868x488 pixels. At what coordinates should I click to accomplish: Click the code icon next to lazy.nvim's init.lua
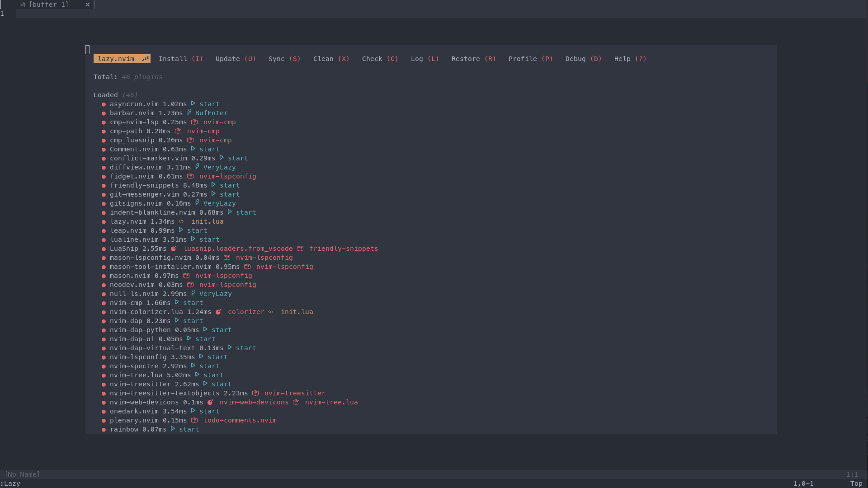click(181, 221)
